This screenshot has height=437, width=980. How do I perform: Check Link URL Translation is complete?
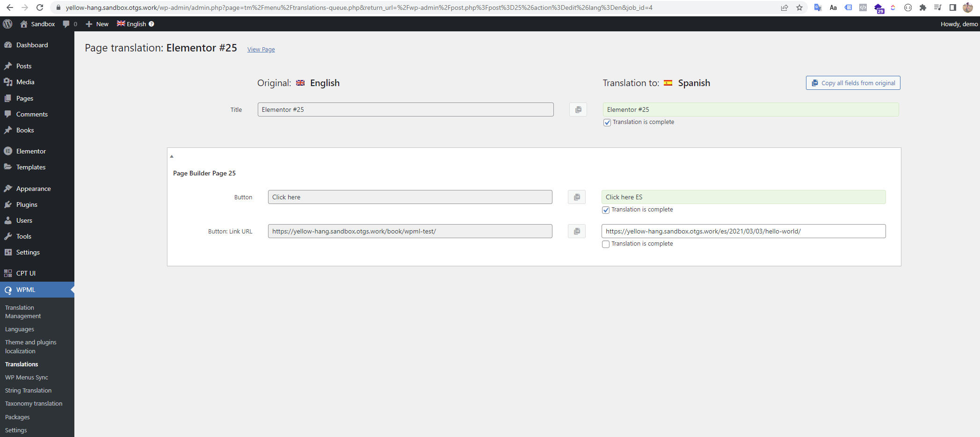pos(606,244)
